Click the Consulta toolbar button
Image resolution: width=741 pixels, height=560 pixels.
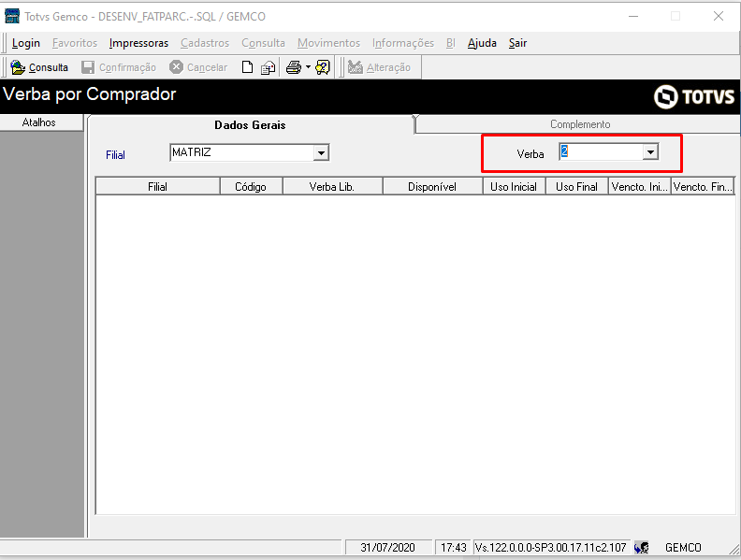point(39,67)
